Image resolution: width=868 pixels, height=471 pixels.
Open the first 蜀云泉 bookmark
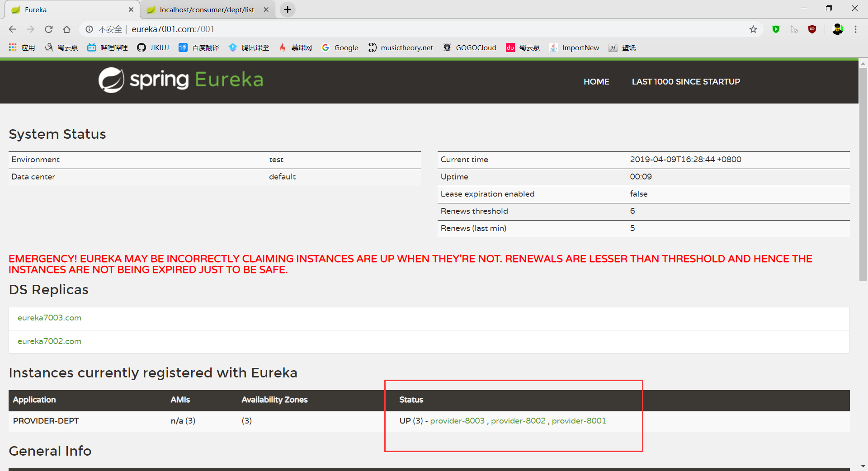click(x=61, y=47)
